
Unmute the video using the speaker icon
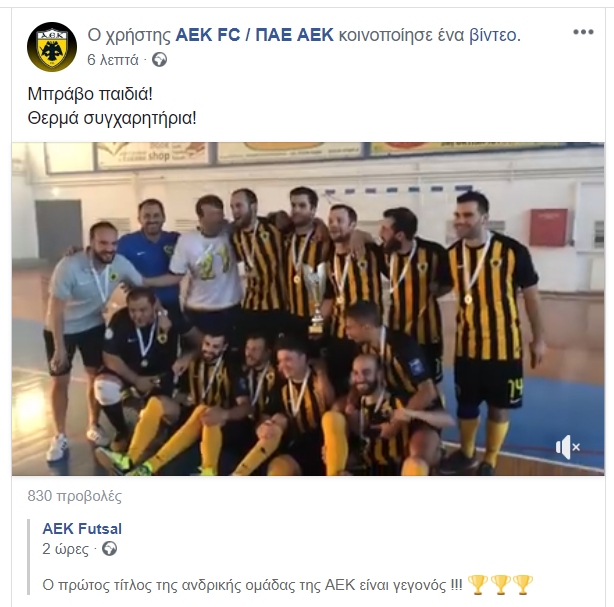coord(568,447)
